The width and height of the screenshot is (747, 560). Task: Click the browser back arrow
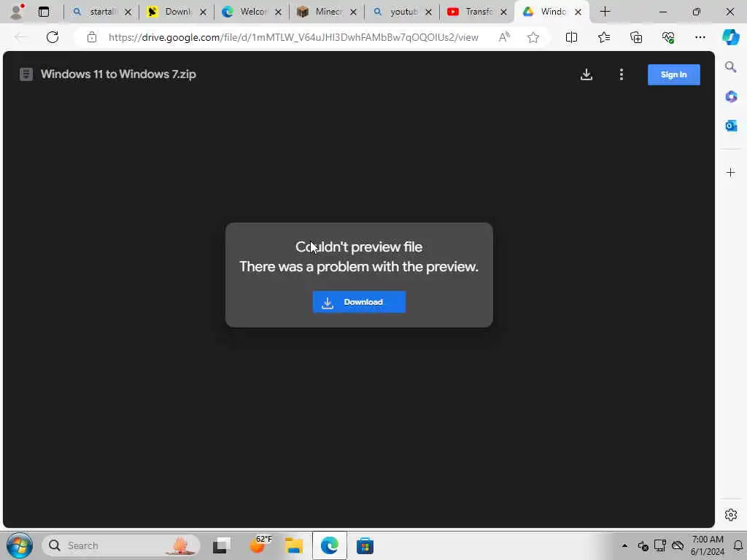[20, 37]
